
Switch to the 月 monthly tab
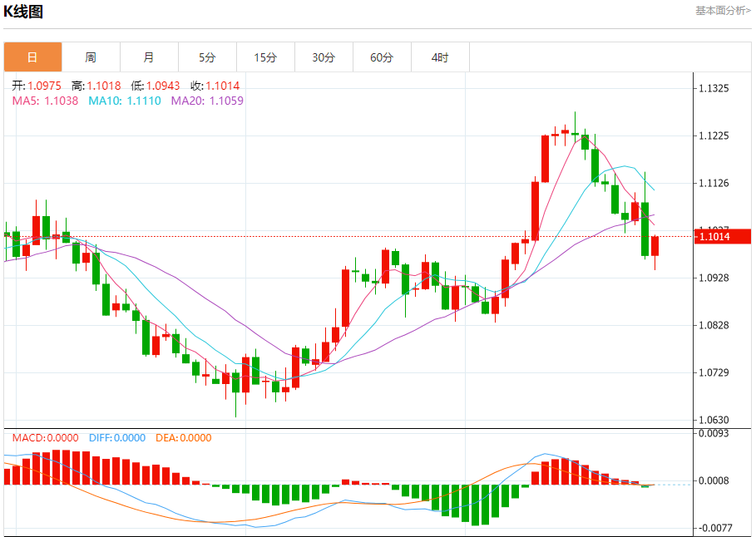(150, 57)
